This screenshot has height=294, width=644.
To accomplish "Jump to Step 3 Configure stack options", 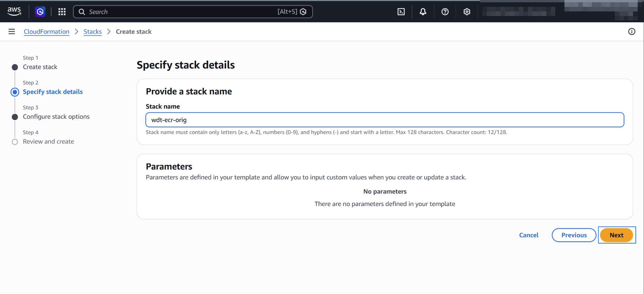I will click(x=56, y=117).
